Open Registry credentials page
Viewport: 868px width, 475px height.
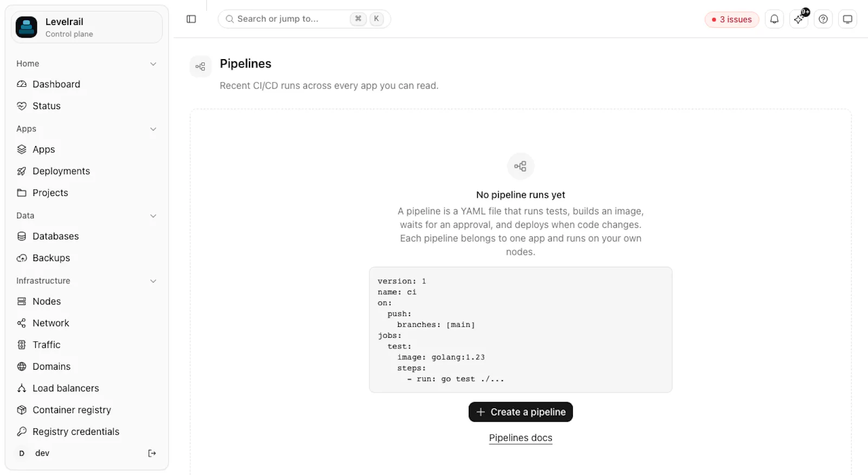(87, 432)
